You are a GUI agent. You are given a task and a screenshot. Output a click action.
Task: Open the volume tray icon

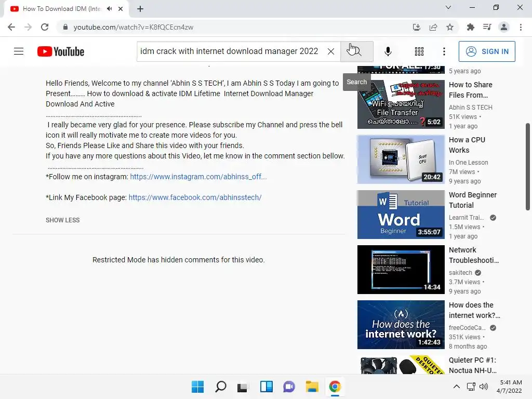pos(484,387)
